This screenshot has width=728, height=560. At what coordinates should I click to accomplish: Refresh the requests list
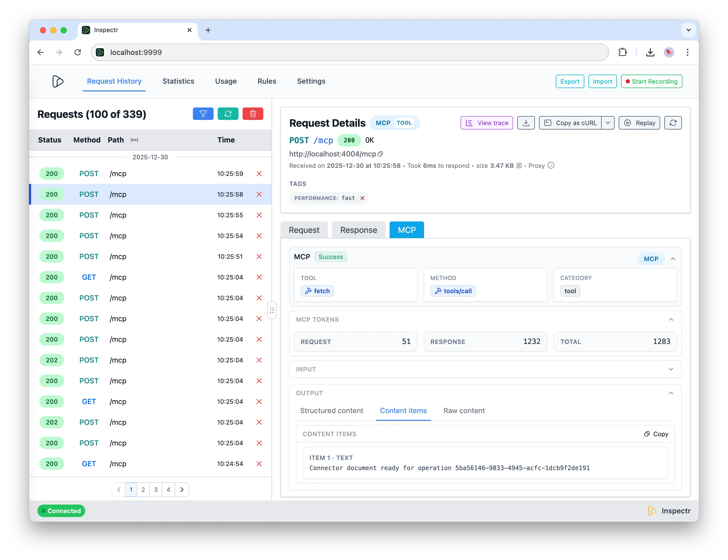pyautogui.click(x=228, y=114)
